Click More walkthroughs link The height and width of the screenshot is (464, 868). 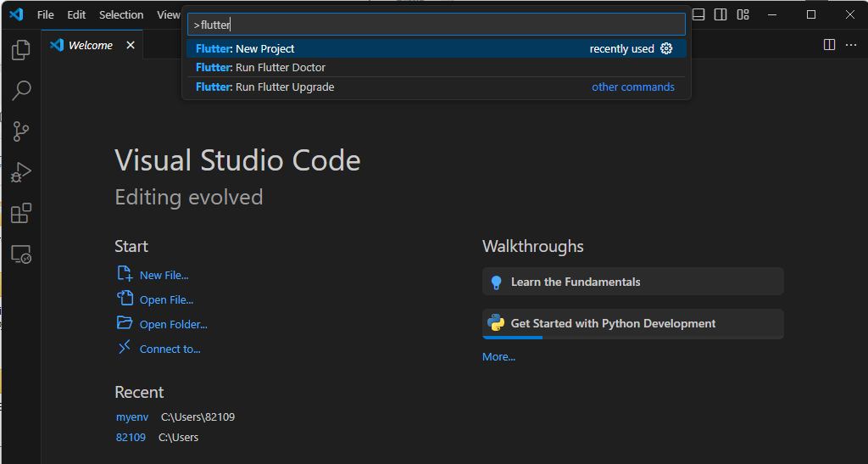pyautogui.click(x=498, y=357)
